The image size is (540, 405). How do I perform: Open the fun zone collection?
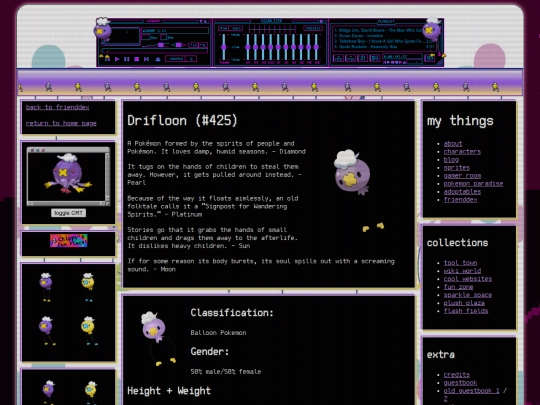point(458,287)
